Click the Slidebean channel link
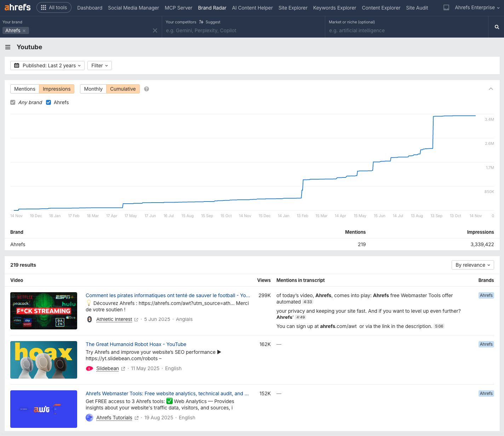Screen dimensions: 504x436 108,368
